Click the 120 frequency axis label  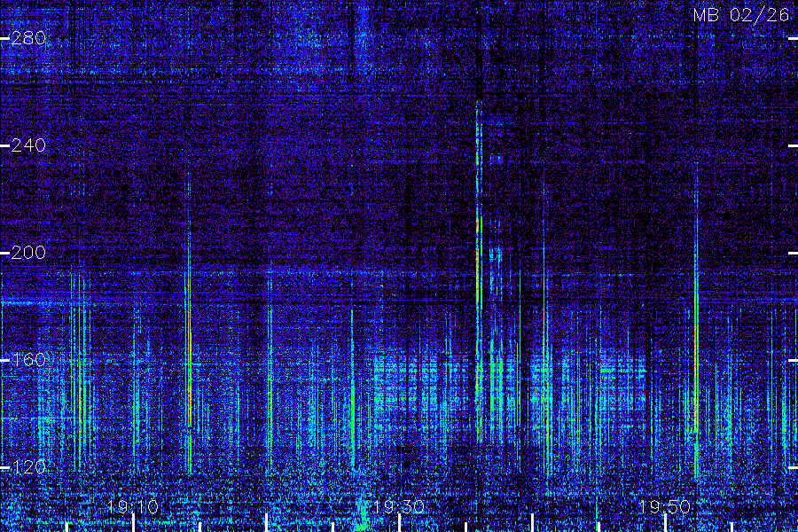[28, 467]
